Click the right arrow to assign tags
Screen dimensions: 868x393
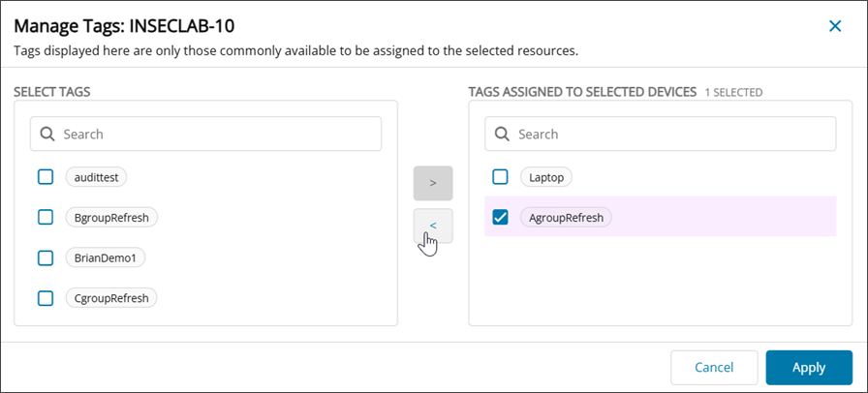point(433,183)
